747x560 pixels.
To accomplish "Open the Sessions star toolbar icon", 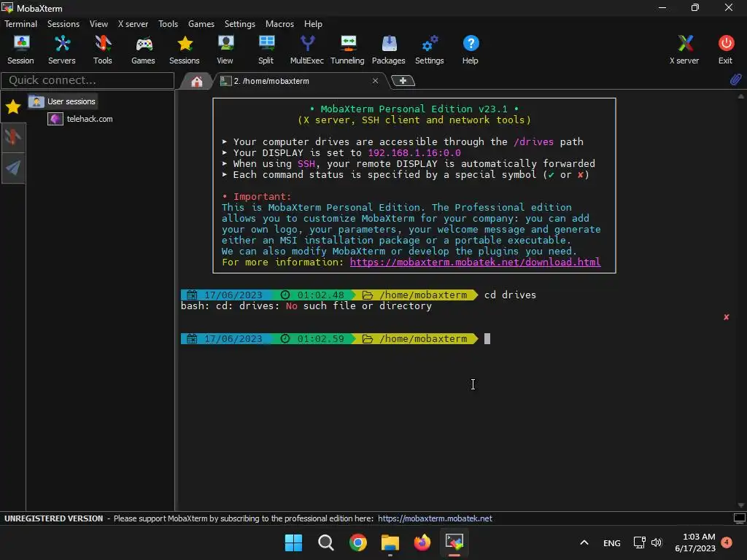I will (185, 50).
